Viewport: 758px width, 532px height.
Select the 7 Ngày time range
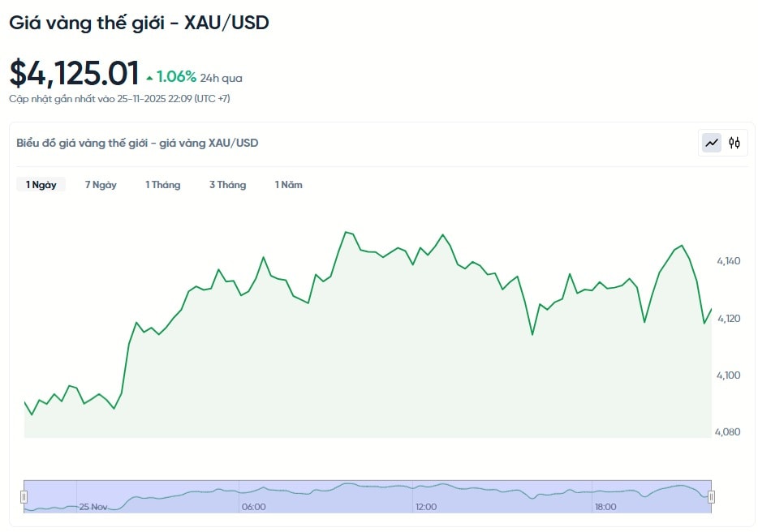tap(101, 185)
